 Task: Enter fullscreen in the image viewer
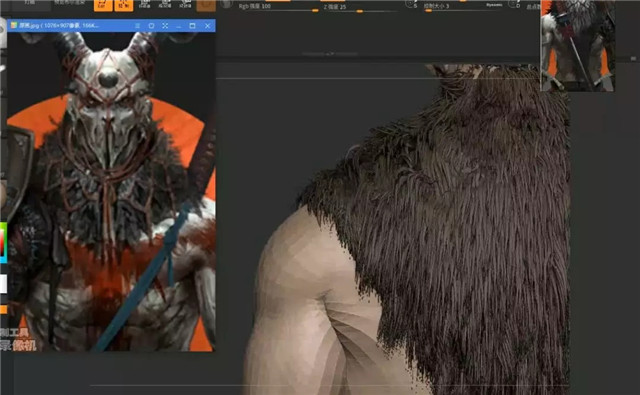point(165,26)
